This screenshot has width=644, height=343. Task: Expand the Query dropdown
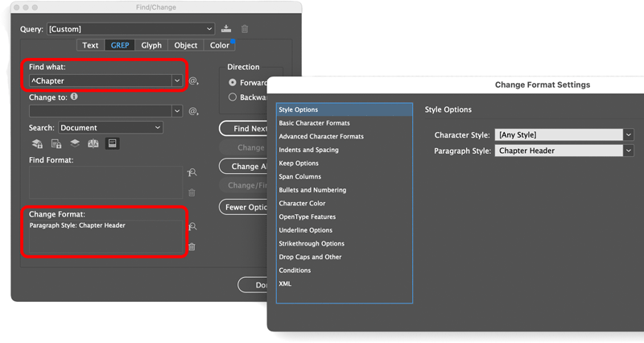click(208, 29)
